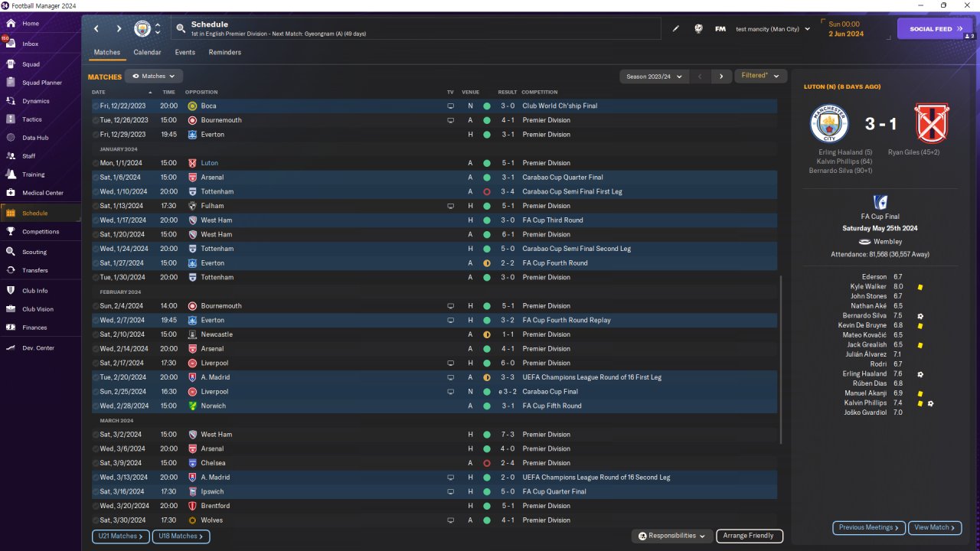The width and height of the screenshot is (980, 551).
Task: Click the pencil edit icon in the top bar
Action: [676, 29]
